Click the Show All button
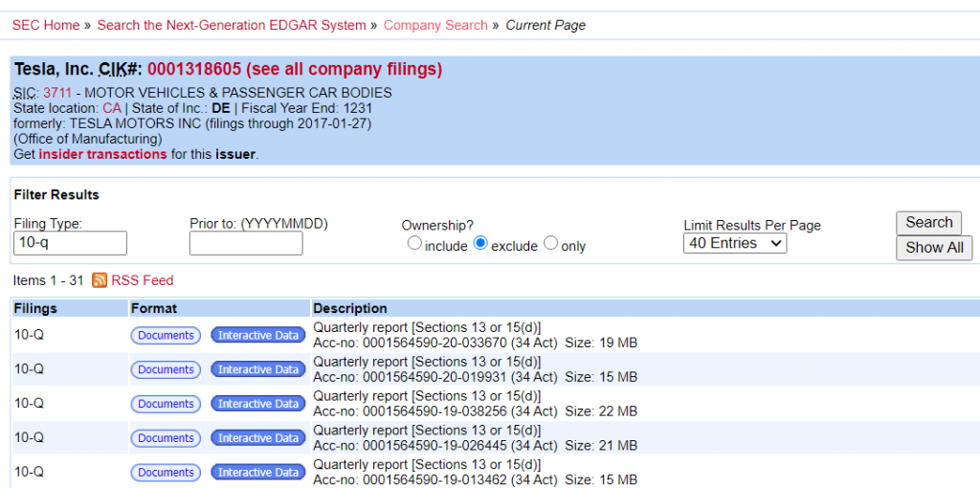The width and height of the screenshot is (980, 488). pos(934,248)
